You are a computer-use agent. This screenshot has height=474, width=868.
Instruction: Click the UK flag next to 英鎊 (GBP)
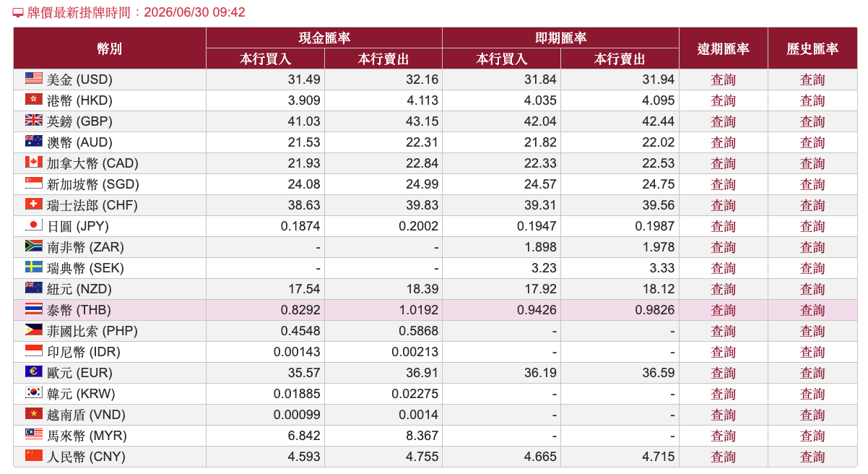point(34,120)
